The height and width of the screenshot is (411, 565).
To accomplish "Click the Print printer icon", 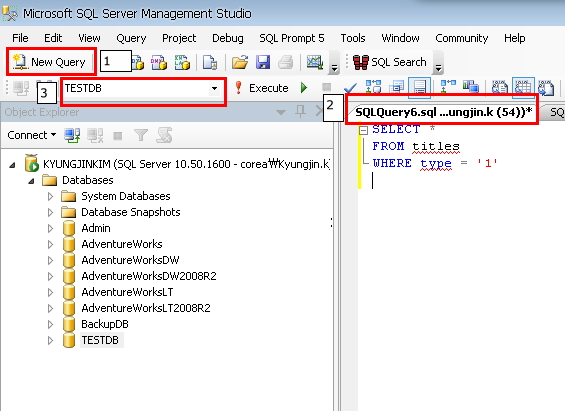I will pyautogui.click(x=286, y=62).
